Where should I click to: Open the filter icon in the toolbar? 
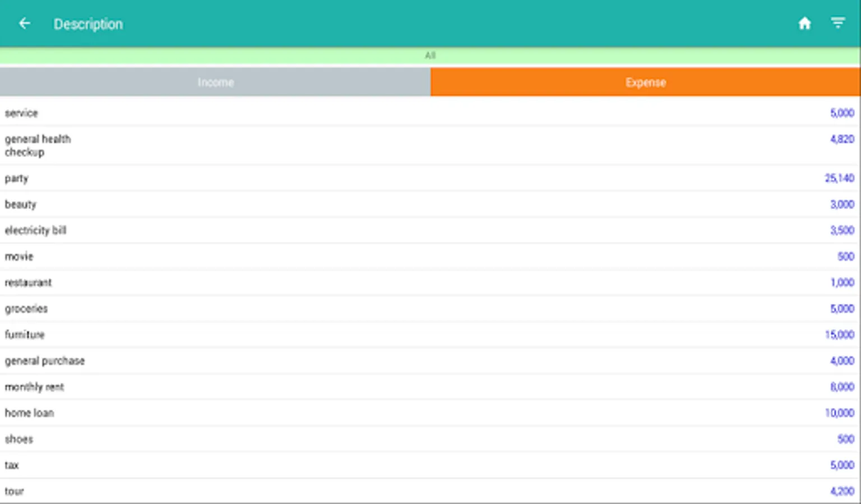tap(837, 23)
